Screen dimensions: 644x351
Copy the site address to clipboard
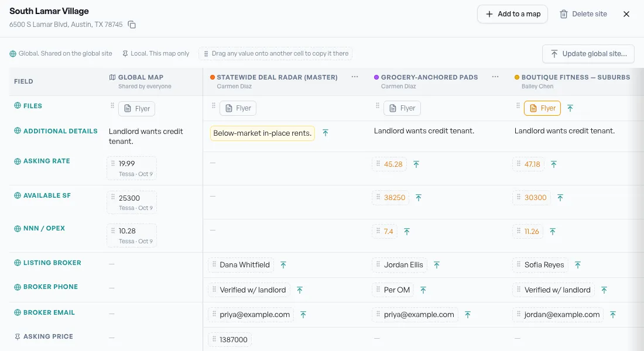(x=132, y=25)
